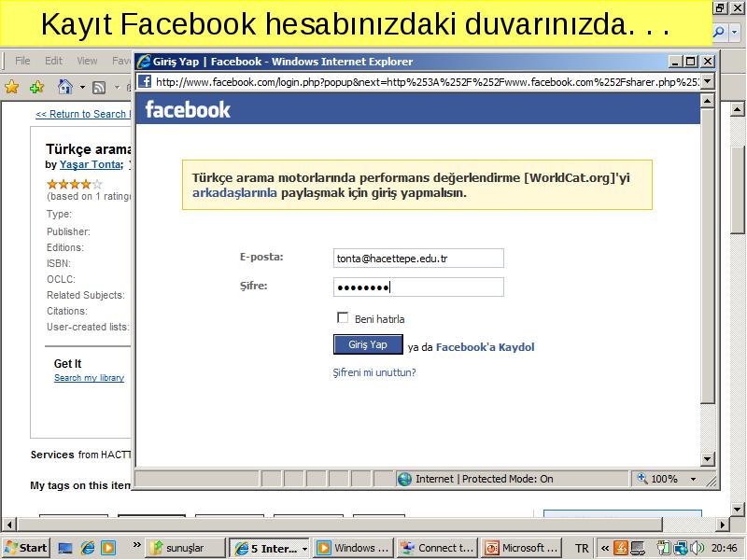Click main window scrollbar down arrow

pos(737,509)
